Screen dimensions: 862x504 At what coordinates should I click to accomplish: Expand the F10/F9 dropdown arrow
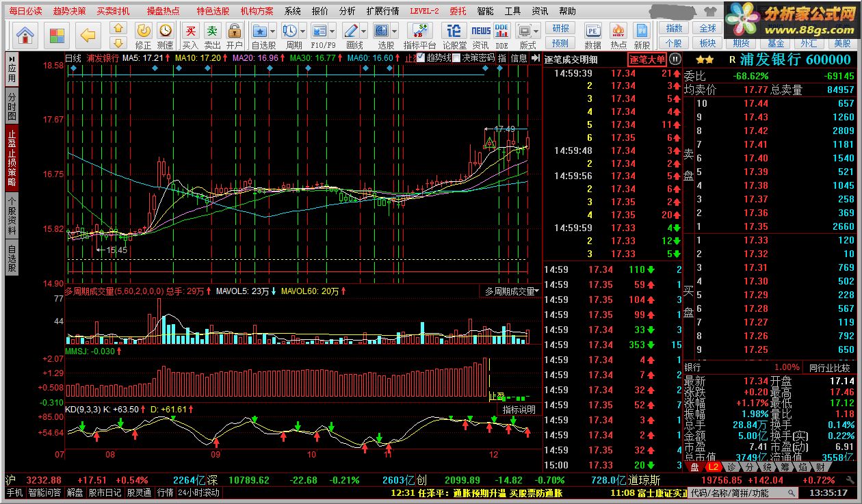pos(332,31)
